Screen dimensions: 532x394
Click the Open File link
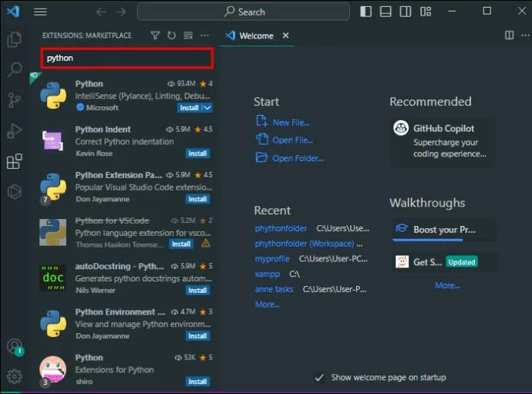[293, 140]
